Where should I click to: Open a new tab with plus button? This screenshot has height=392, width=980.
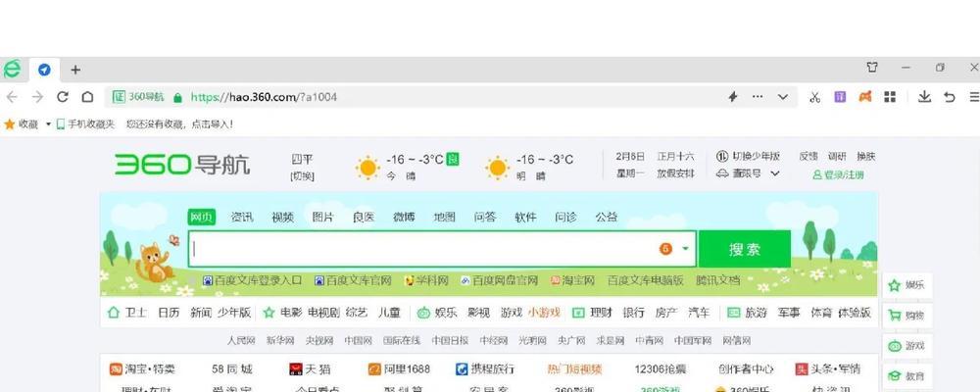coord(75,70)
